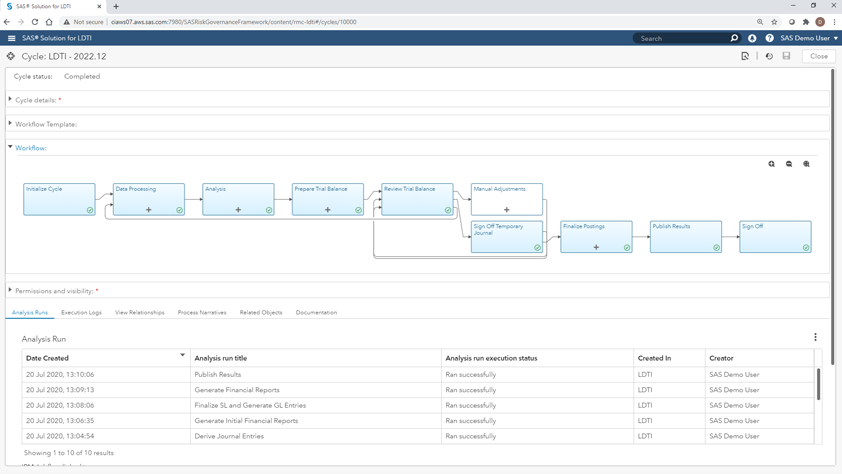Open the Publish Results workflow node
842x474 pixels.
[686, 237]
